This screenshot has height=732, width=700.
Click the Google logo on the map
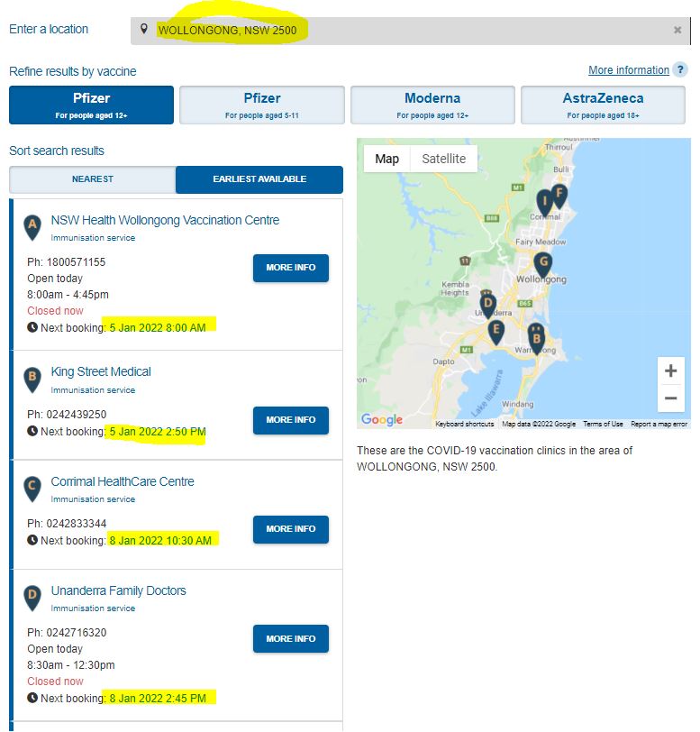coord(382,419)
